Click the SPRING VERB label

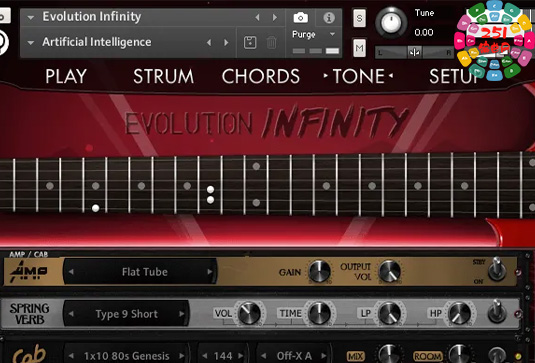[x=29, y=314]
